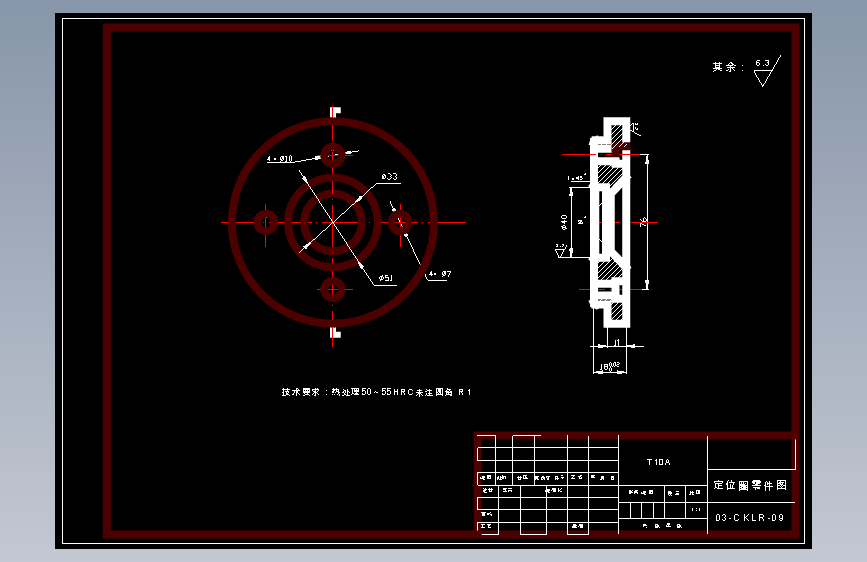The width and height of the screenshot is (867, 562).
Task: Select the '技术要求' heat treatment note
Action: click(x=377, y=392)
